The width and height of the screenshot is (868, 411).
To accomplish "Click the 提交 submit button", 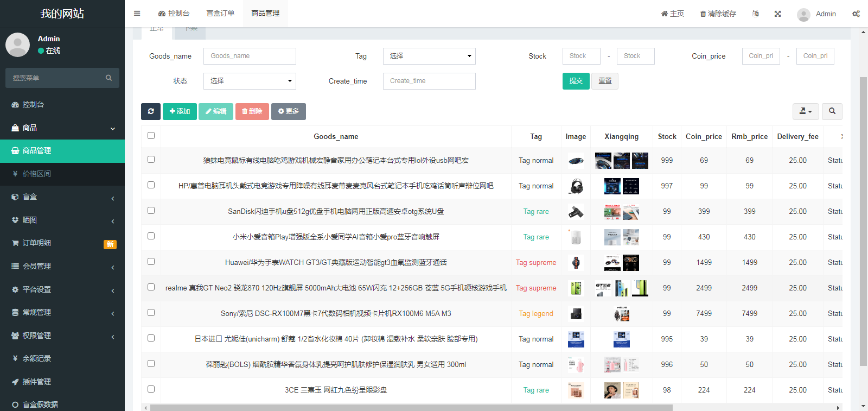I will (x=576, y=81).
